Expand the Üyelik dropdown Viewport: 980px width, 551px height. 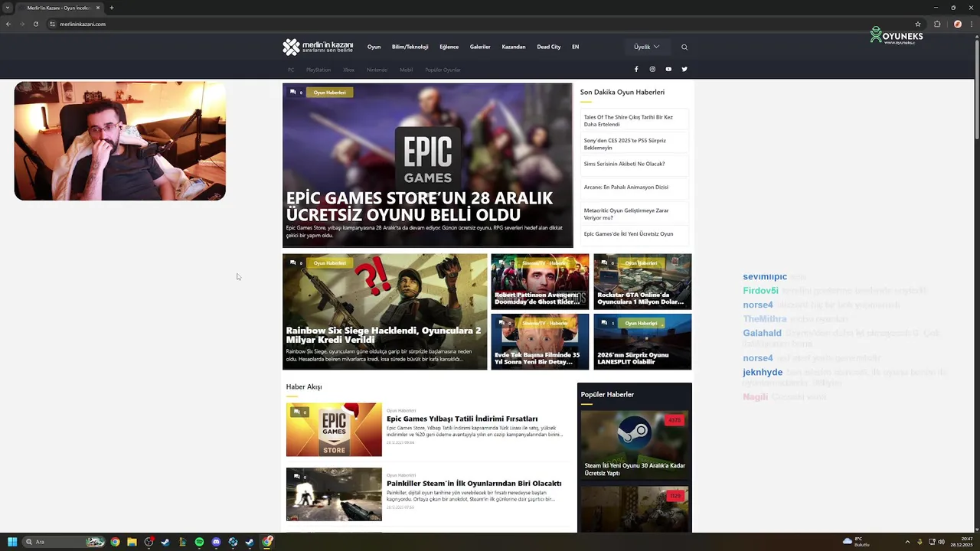(x=646, y=47)
